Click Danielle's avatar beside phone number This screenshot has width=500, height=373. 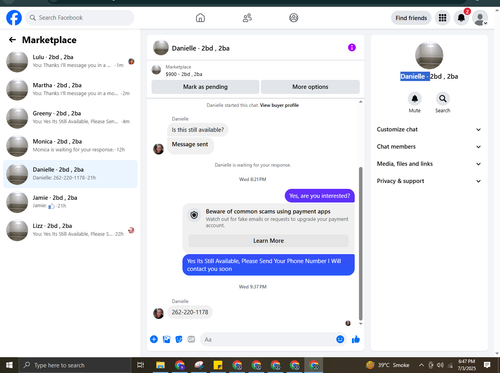click(x=158, y=313)
